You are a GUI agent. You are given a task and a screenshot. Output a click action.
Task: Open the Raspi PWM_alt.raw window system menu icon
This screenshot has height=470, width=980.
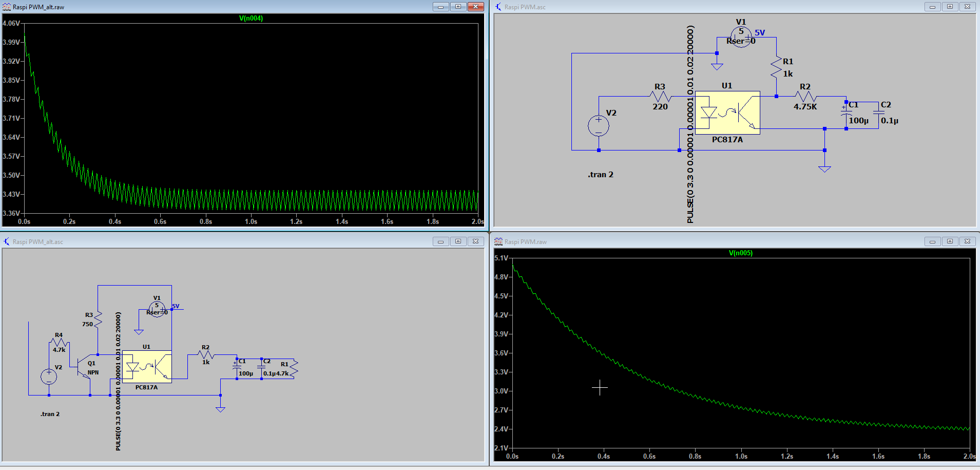point(7,7)
